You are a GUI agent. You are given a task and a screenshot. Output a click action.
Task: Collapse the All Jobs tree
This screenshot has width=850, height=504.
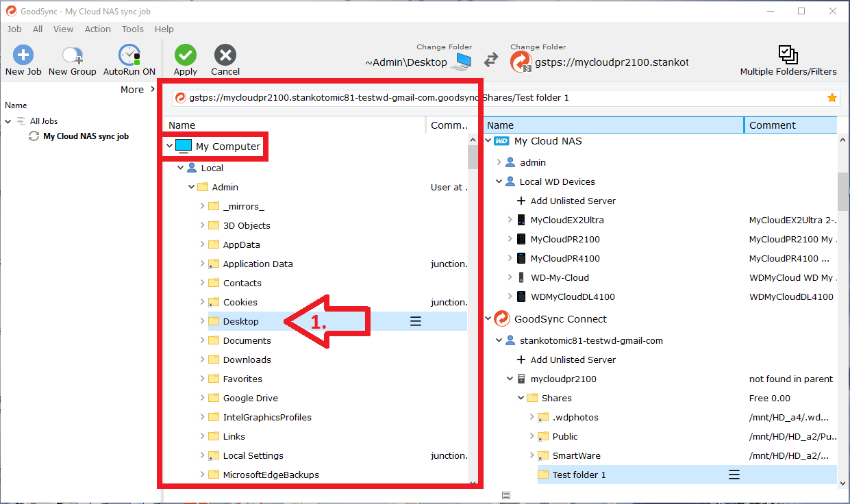click(x=8, y=121)
